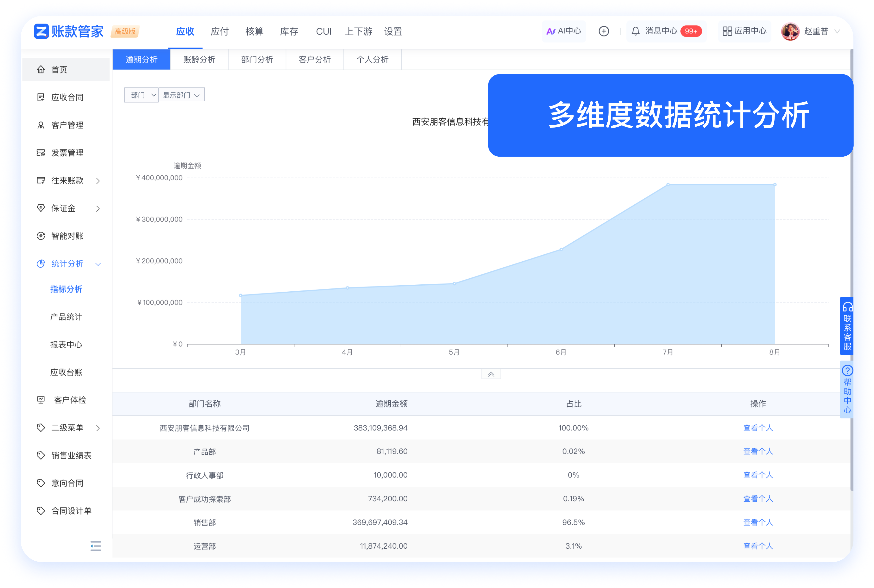Image resolution: width=874 pixels, height=588 pixels.
Task: Switch to the 账龄分析 tab
Action: [x=199, y=60]
